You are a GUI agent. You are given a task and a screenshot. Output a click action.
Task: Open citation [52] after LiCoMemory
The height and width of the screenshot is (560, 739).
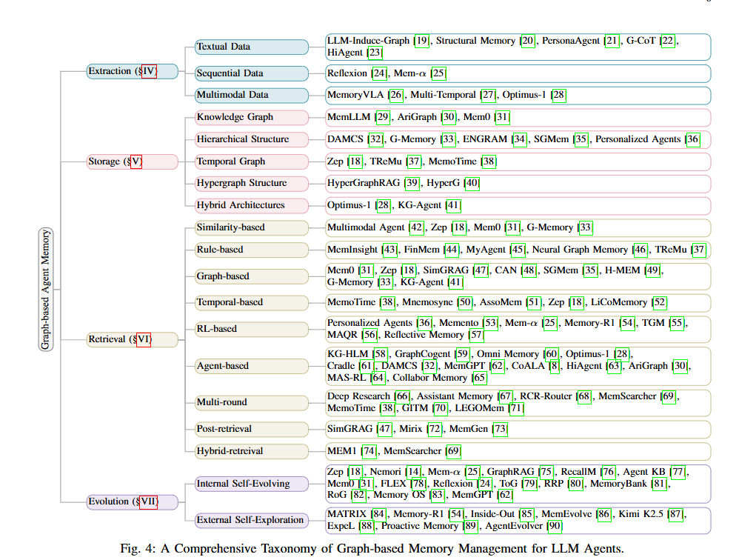pyautogui.click(x=660, y=303)
